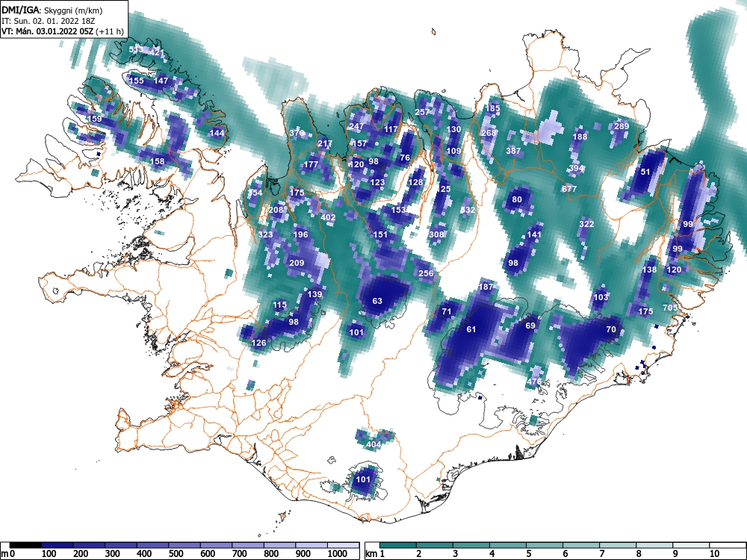
Task: Click the visibility value 61 on the glacier
Action: click(x=471, y=329)
